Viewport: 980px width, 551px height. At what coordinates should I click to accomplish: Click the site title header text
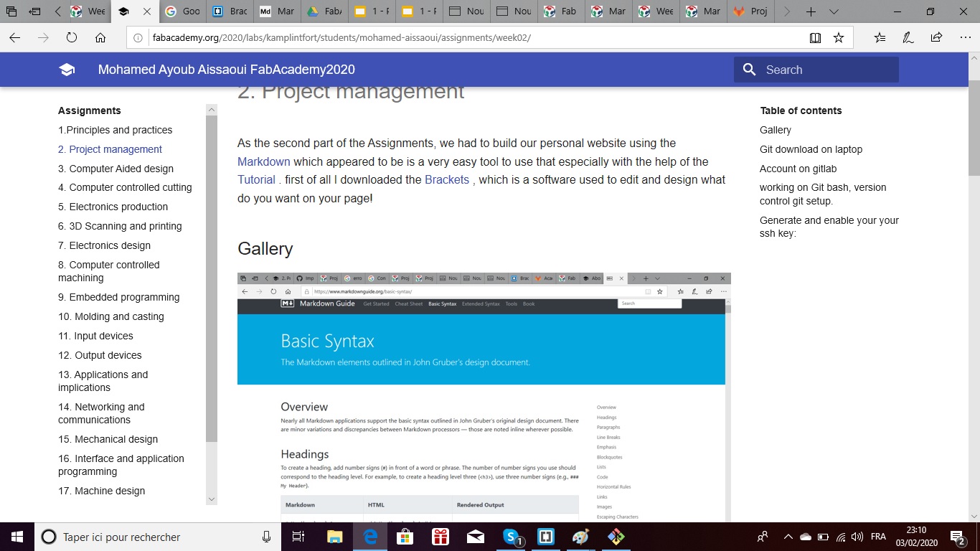click(227, 70)
